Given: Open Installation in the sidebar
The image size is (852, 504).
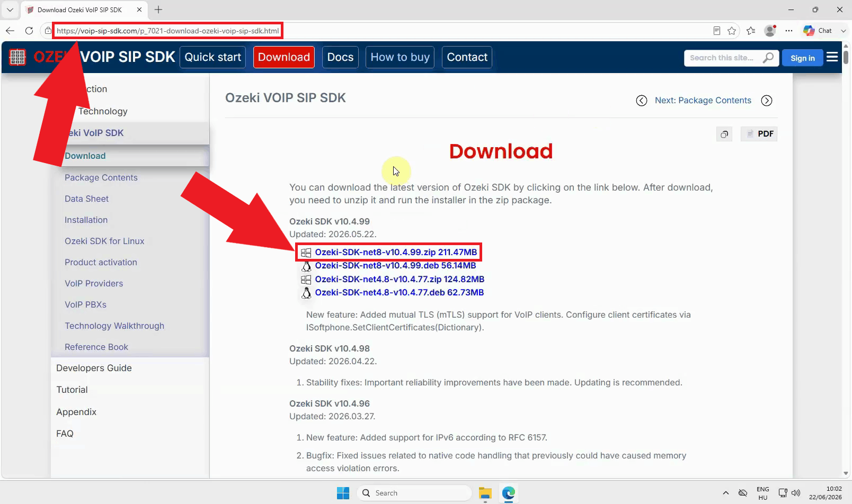Looking at the screenshot, I should click(x=86, y=220).
